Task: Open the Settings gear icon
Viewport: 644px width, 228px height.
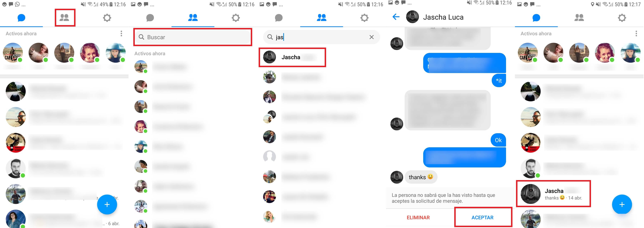Action: (x=107, y=17)
